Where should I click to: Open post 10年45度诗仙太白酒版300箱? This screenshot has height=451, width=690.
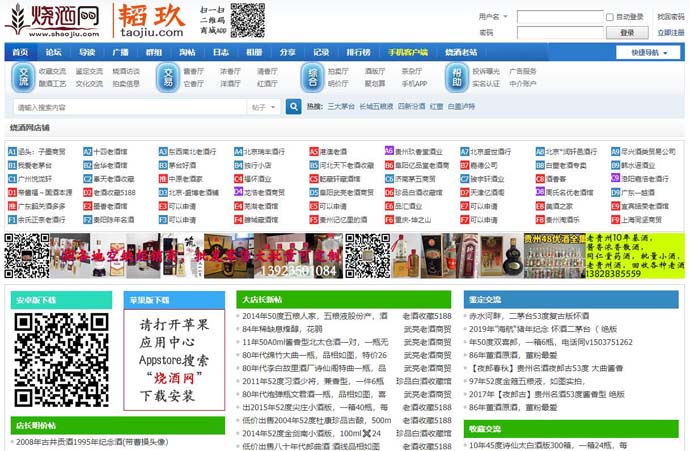point(548,445)
